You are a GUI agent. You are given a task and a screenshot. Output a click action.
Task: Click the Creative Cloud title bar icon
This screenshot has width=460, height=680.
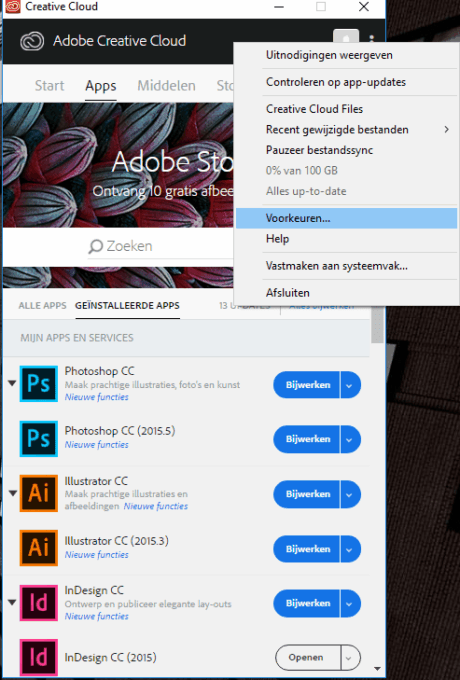13,7
